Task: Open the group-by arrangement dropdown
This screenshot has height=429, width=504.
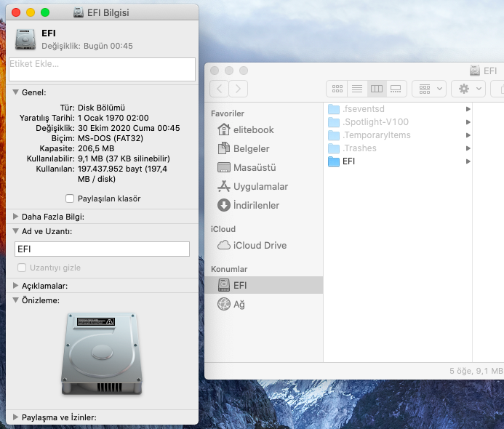Action: point(429,89)
